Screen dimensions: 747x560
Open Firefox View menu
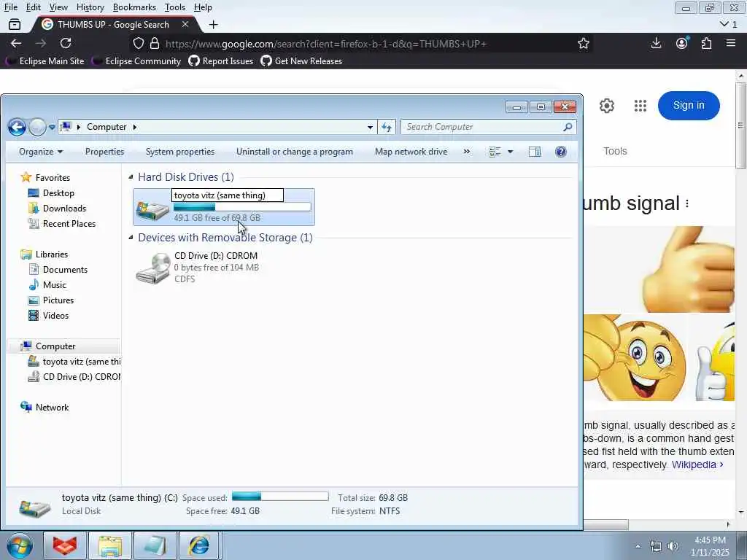point(58,7)
